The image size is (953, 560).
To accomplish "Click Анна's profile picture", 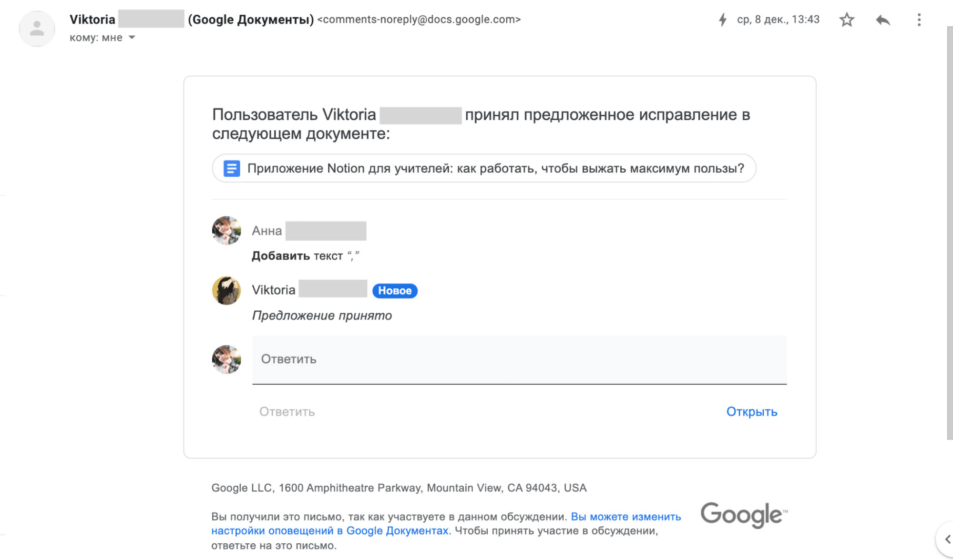I will coord(226,231).
